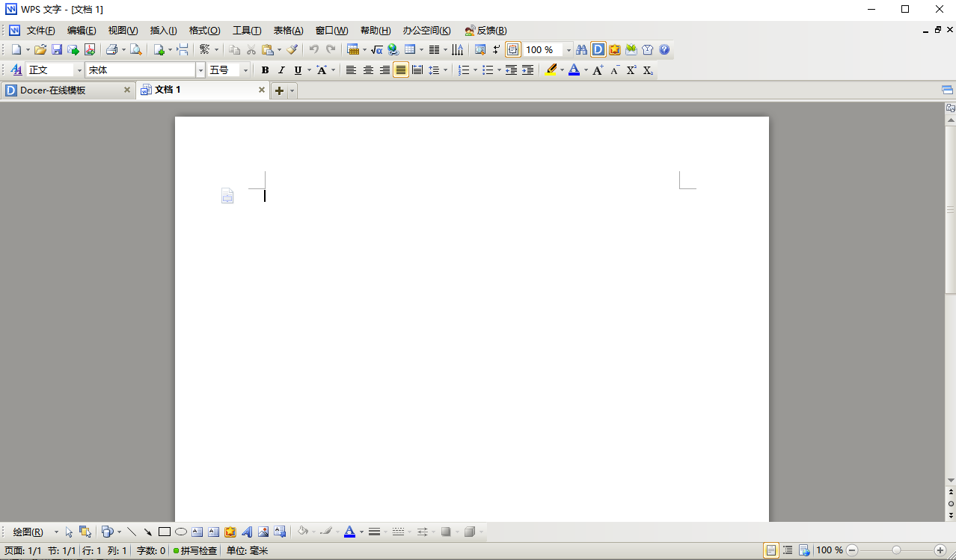Click zoom in plus button in status bar
Viewport: 956px width, 560px height.
pos(940,550)
